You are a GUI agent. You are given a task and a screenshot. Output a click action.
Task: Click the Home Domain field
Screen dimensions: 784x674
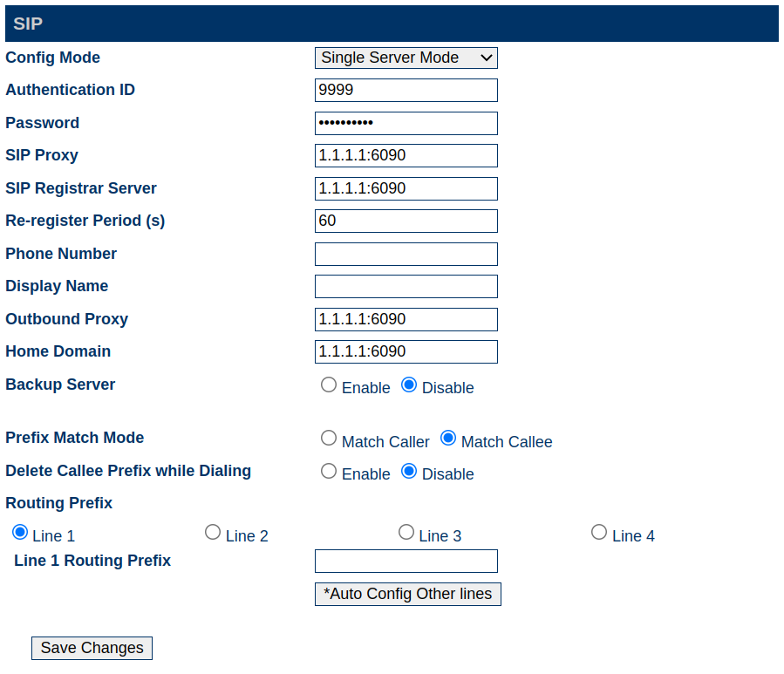click(406, 352)
